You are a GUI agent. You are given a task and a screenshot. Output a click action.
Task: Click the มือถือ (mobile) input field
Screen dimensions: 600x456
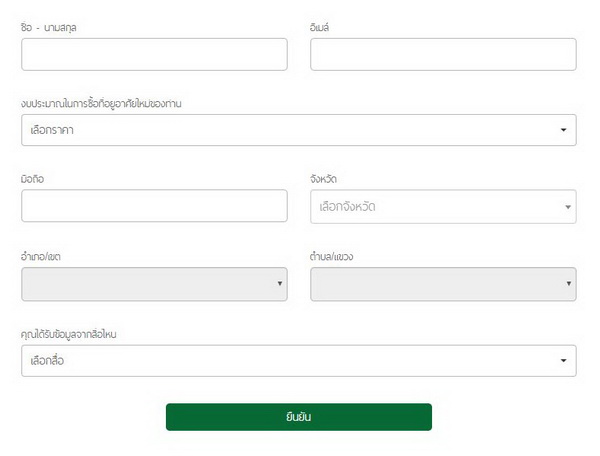tap(154, 206)
